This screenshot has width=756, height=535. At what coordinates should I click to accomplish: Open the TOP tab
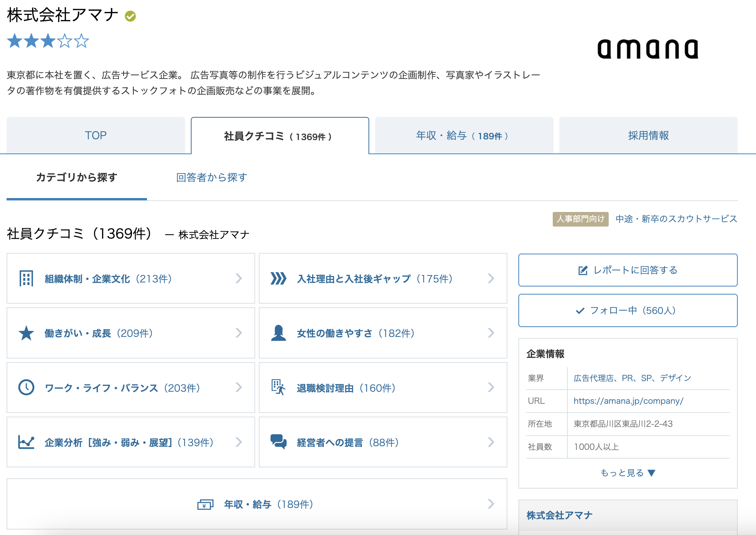point(96,135)
